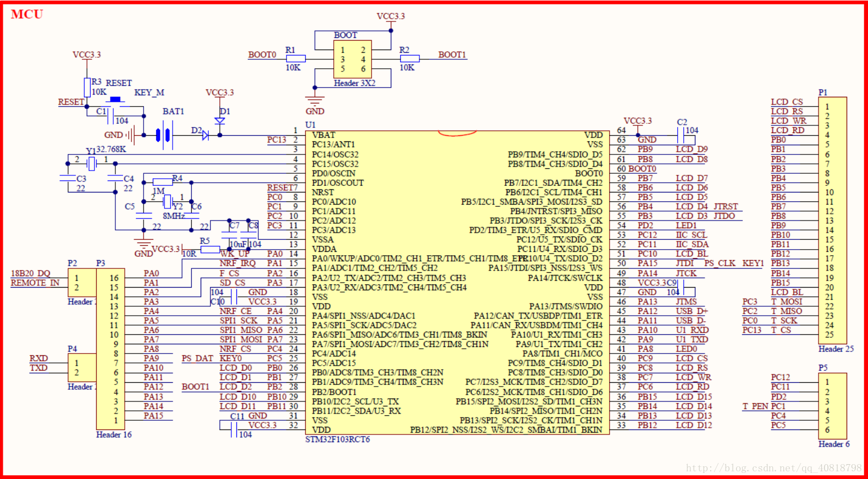Select the BAT1 battery symbol

click(164, 135)
